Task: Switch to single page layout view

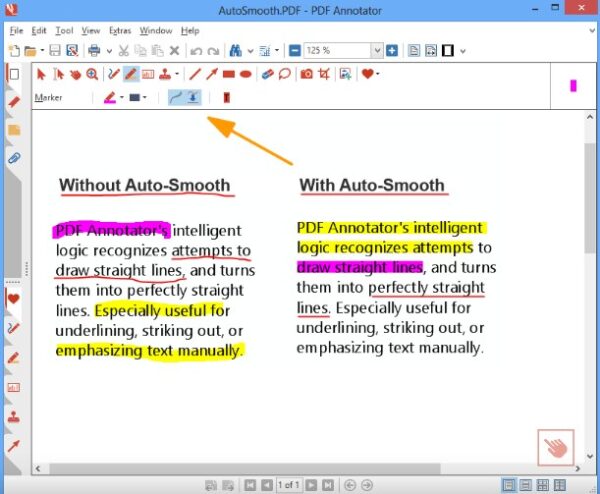Action: click(x=509, y=485)
